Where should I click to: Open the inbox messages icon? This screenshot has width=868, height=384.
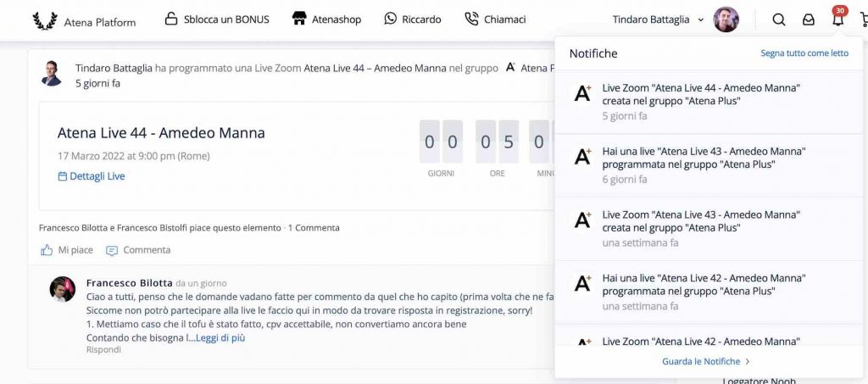[x=808, y=19]
